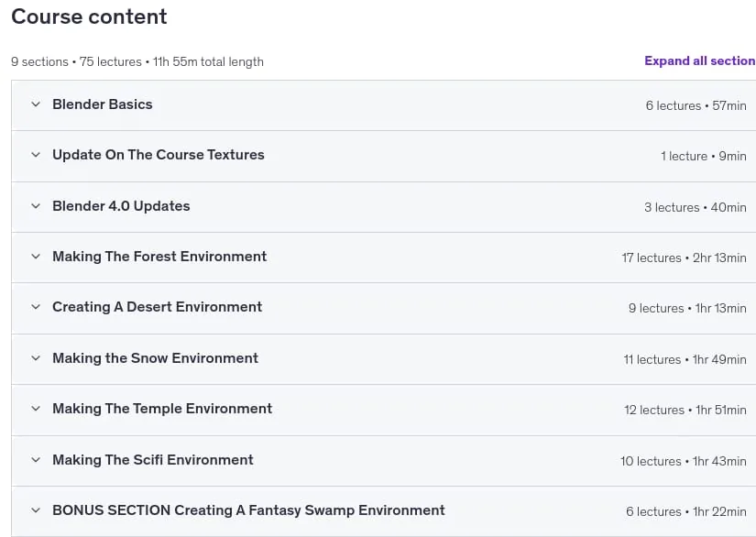Viewport: 756px width, 537px height.
Task: Expand the Blender Basics section chevron
Action: coord(36,104)
